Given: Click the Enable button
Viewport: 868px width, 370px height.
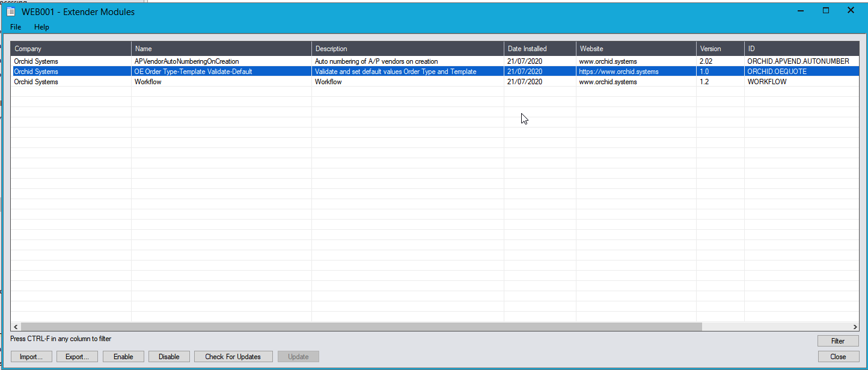Looking at the screenshot, I should [123, 357].
